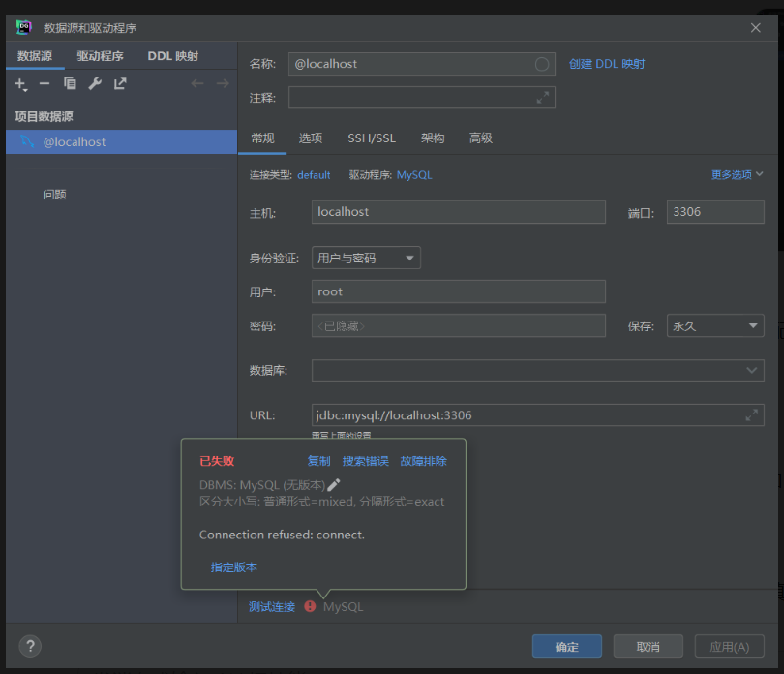The image size is (784, 674).
Task: Open data source properties wrench icon
Action: pos(94,84)
